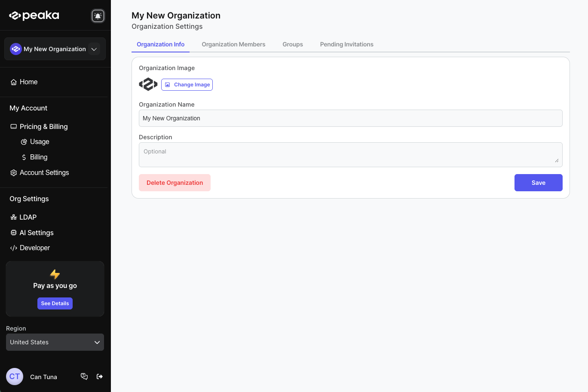Open the Pending Invitations tab
The height and width of the screenshot is (392, 588).
[x=346, y=44]
